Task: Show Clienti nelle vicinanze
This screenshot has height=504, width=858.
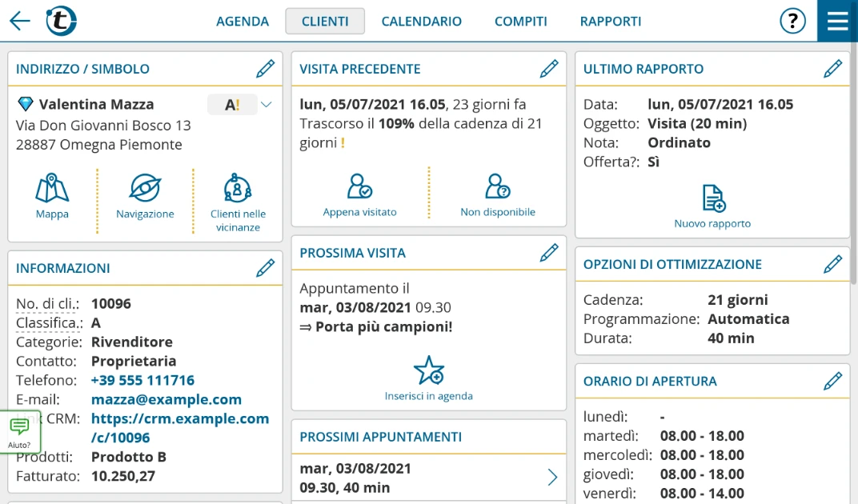Action: pyautogui.click(x=238, y=189)
